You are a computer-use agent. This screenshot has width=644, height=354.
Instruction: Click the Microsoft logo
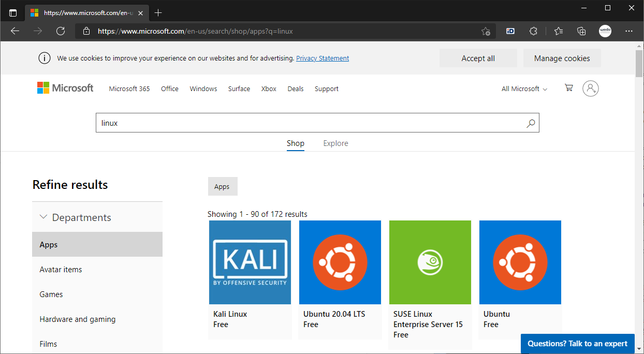65,88
